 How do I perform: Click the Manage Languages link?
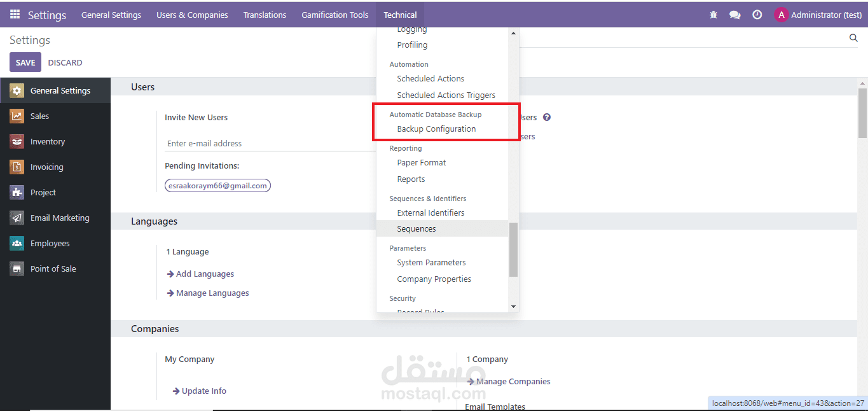pyautogui.click(x=212, y=293)
